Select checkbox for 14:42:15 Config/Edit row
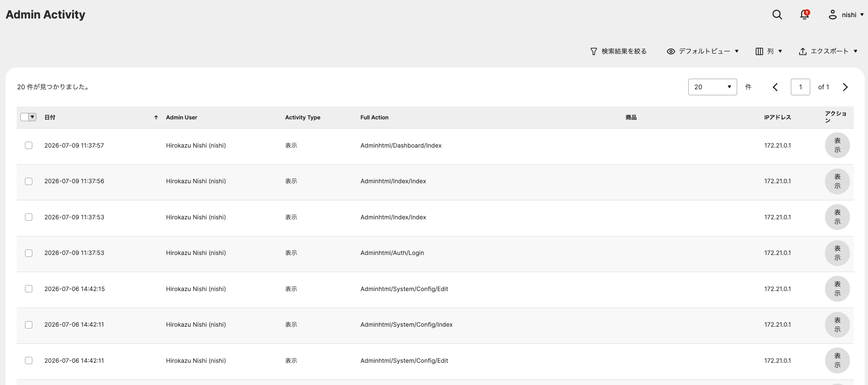 (x=29, y=289)
